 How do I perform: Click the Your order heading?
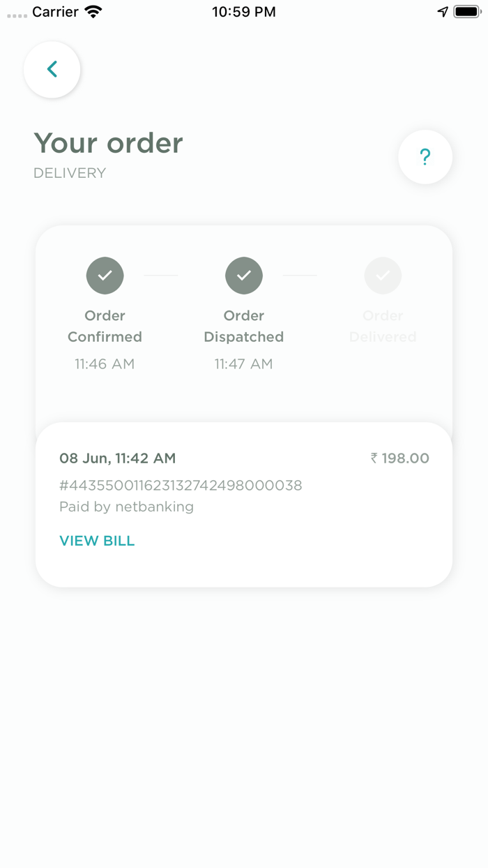coord(108,143)
